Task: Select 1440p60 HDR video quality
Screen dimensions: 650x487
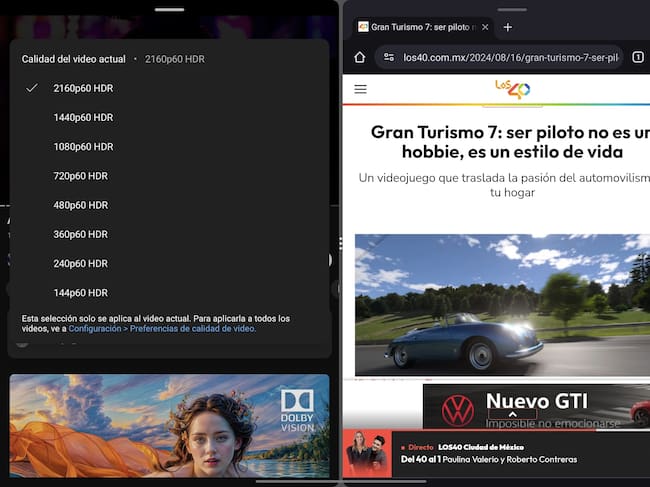Action: pyautogui.click(x=83, y=117)
